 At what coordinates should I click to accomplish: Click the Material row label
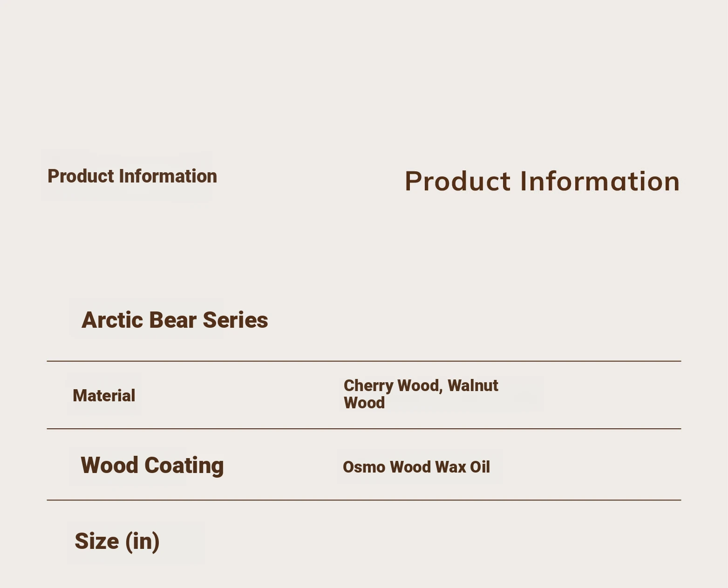click(104, 396)
